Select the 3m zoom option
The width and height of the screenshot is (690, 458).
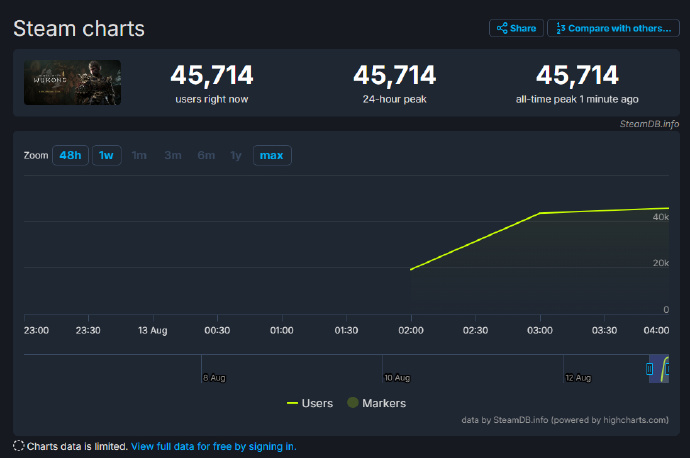pos(173,155)
